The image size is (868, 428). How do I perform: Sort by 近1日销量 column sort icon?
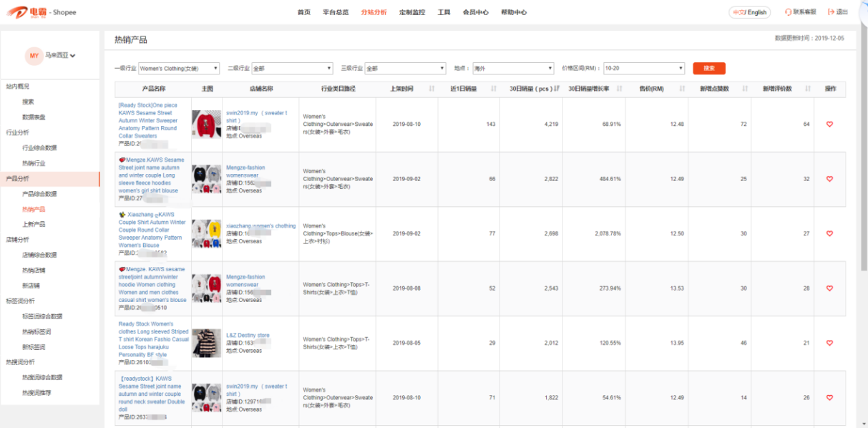(x=494, y=89)
